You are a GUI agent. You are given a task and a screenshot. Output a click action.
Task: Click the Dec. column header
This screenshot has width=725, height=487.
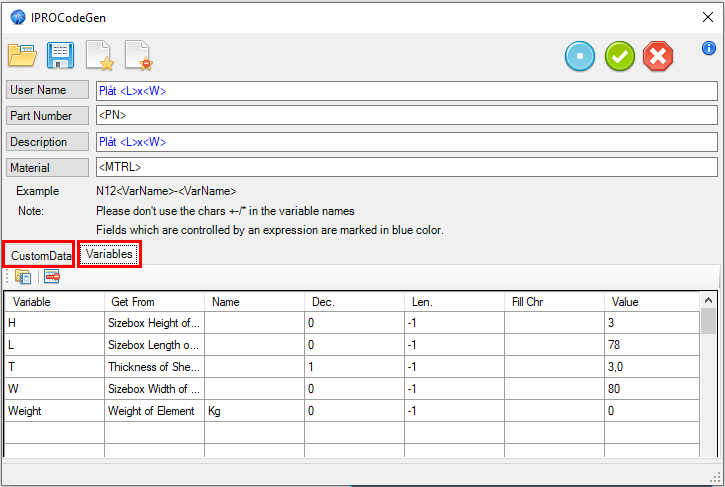(354, 302)
